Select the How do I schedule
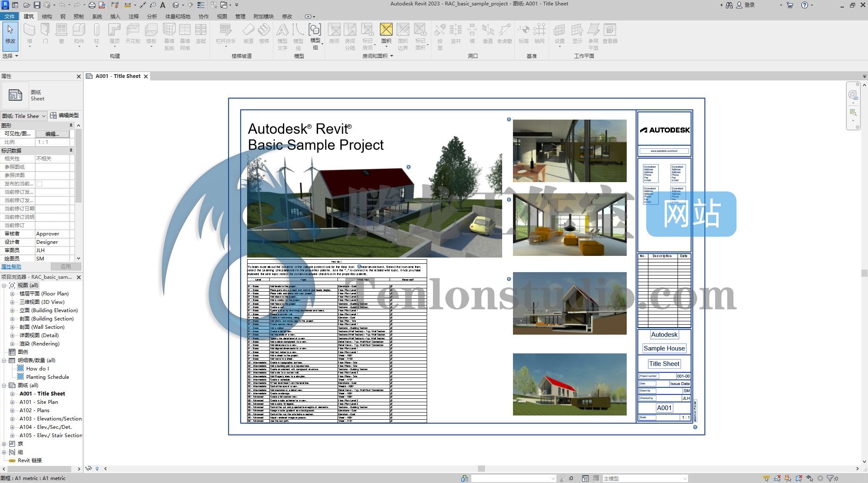The width and height of the screenshot is (868, 483). [x=38, y=369]
